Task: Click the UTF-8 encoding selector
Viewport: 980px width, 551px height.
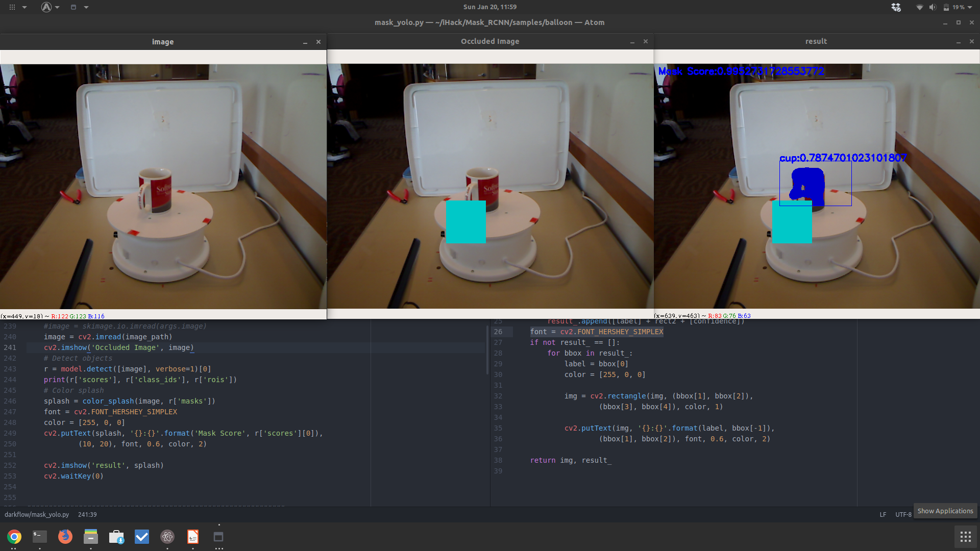Action: (903, 514)
